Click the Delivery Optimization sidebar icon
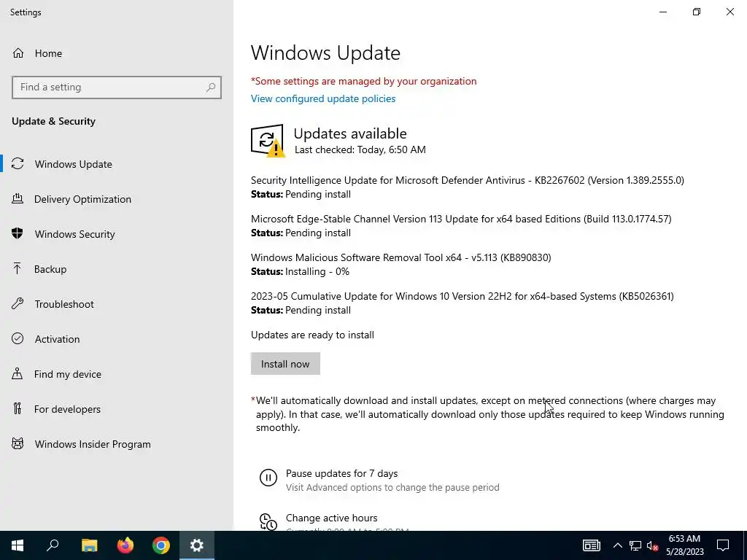Viewport: 747px width, 560px height. tap(18, 198)
